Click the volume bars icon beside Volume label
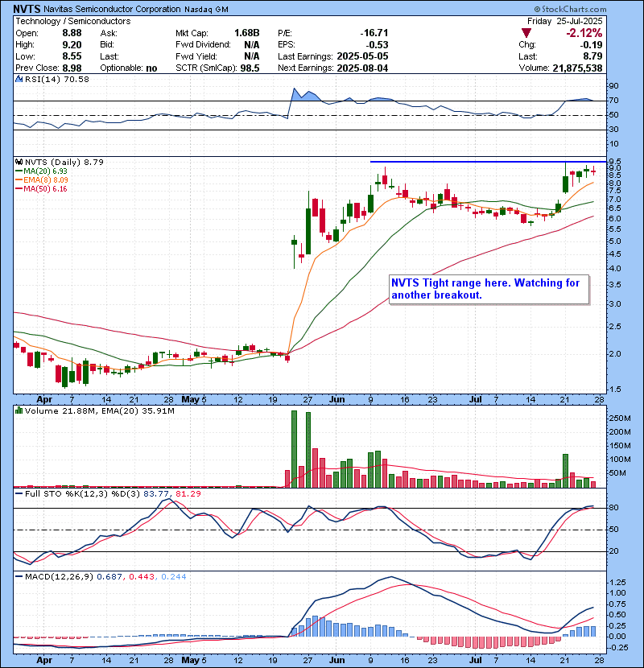Screen dimensions: 644x668 click(x=19, y=410)
